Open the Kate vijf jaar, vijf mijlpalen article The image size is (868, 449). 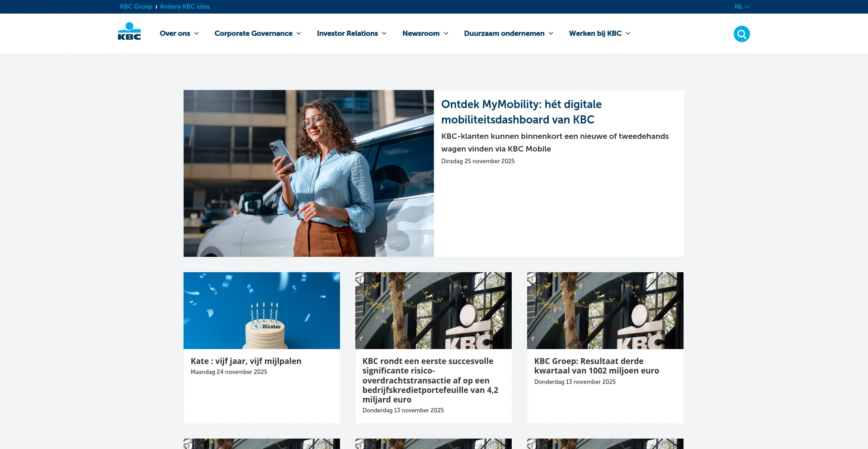click(x=246, y=361)
